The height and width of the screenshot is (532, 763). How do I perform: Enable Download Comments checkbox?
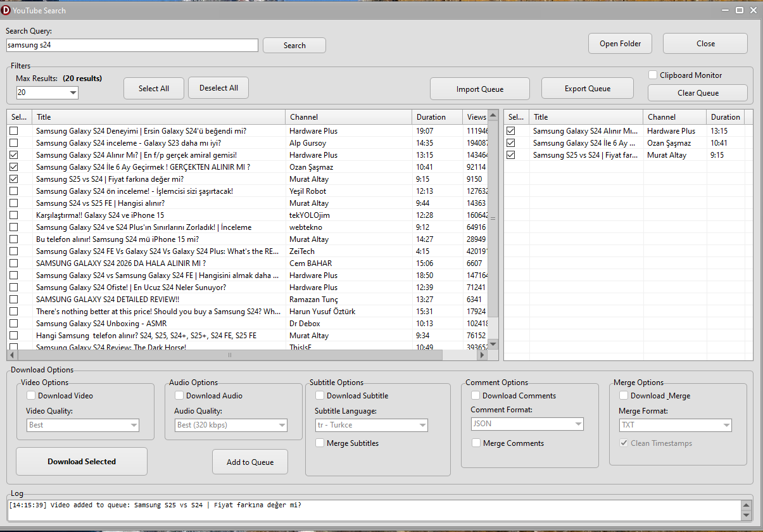pos(476,396)
